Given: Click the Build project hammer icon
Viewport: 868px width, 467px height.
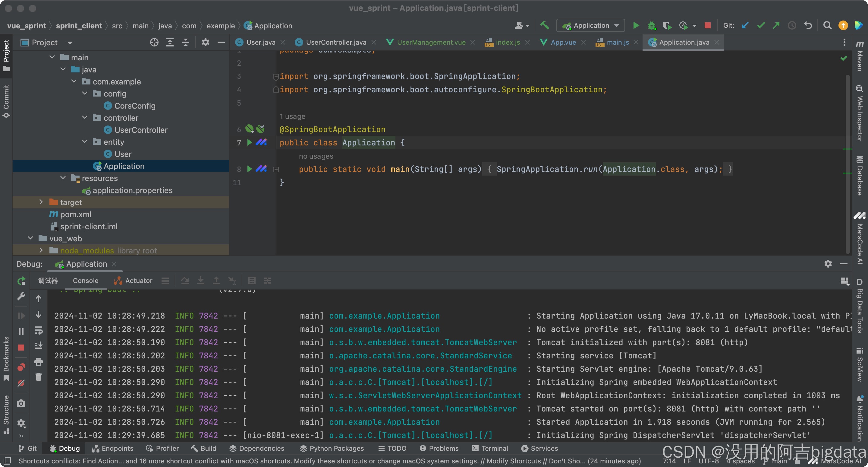Looking at the screenshot, I should pos(544,26).
